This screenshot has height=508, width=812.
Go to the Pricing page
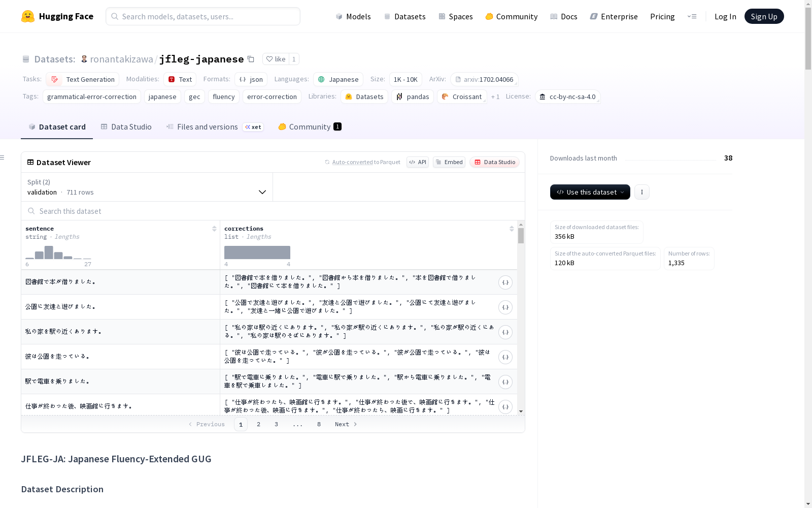point(662,16)
